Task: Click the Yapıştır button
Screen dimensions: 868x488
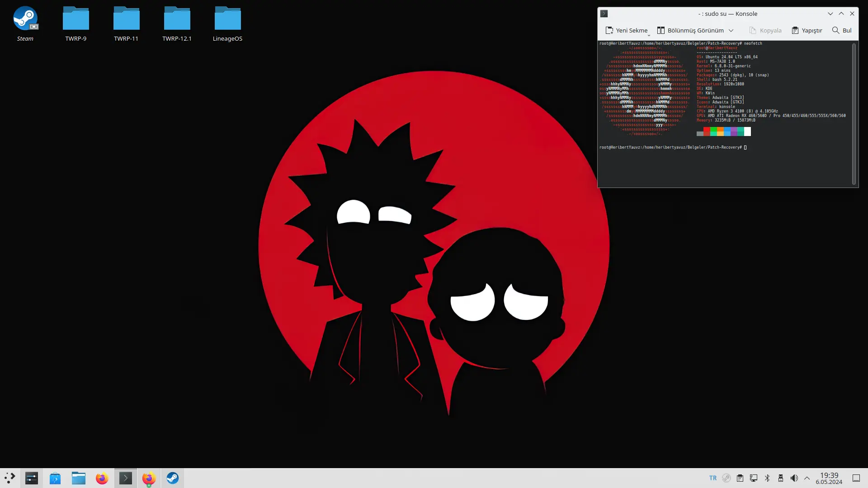Action: [x=807, y=30]
